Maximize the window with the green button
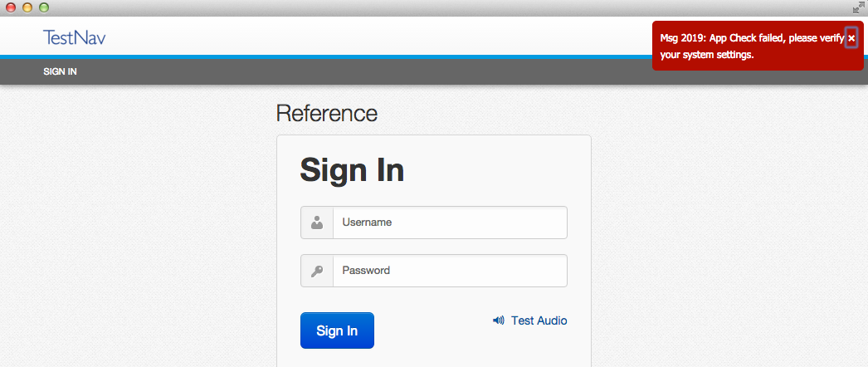 click(44, 7)
